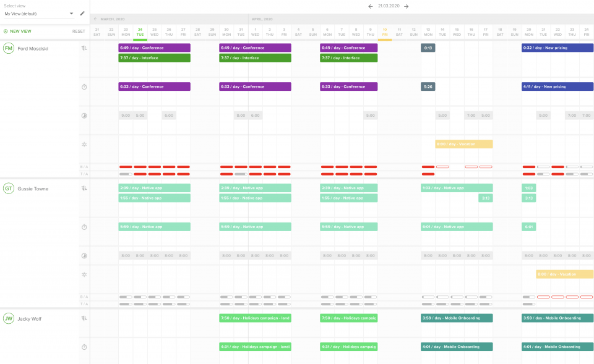The image size is (594, 364).
Task: Click the 5:26 gray block for Ford
Action: pyautogui.click(x=428, y=87)
